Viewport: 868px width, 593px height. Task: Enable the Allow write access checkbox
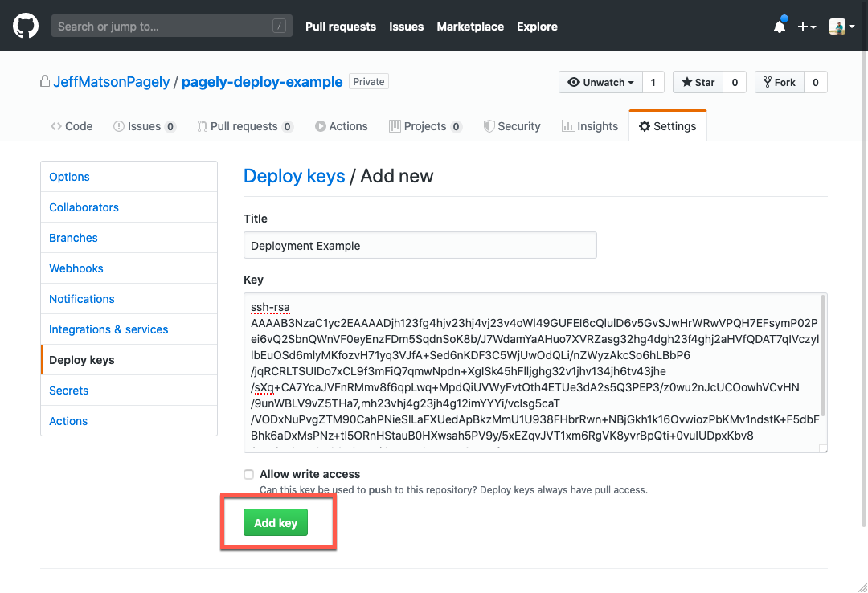point(249,475)
